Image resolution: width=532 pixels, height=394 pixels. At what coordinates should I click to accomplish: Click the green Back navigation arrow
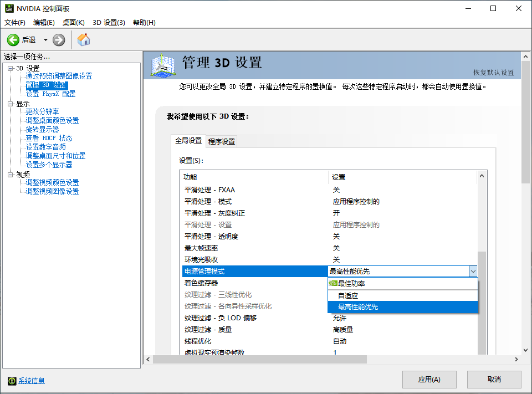point(12,40)
